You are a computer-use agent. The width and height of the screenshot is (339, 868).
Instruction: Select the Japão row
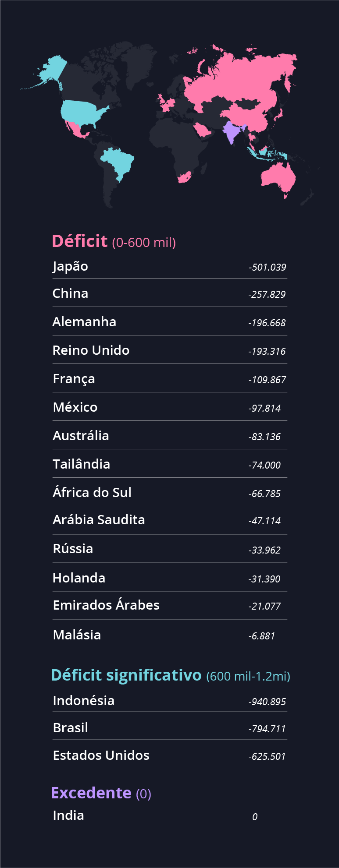pos(170,266)
